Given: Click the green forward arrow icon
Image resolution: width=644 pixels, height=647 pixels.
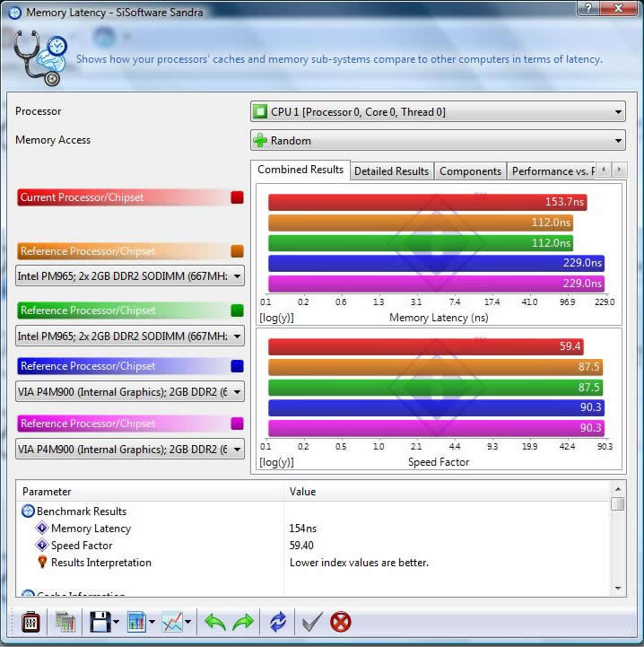Looking at the screenshot, I should coord(243,622).
